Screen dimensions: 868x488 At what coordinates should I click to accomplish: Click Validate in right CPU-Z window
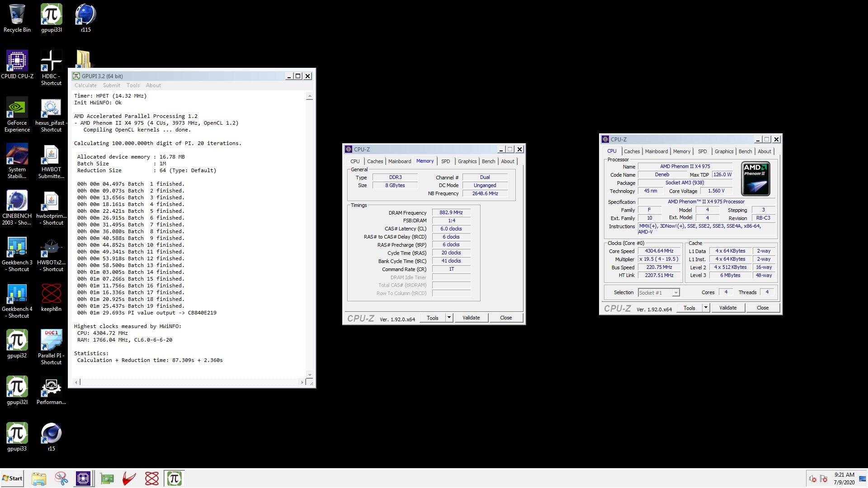click(728, 308)
